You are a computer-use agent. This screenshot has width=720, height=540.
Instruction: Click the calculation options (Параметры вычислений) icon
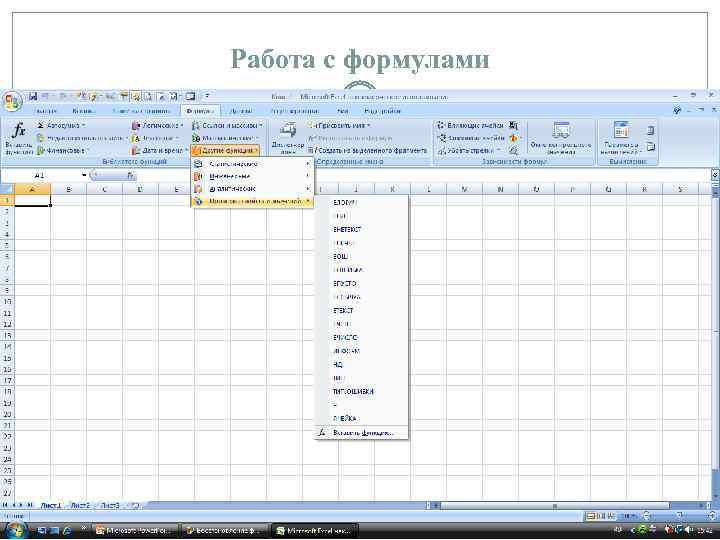coord(621,138)
